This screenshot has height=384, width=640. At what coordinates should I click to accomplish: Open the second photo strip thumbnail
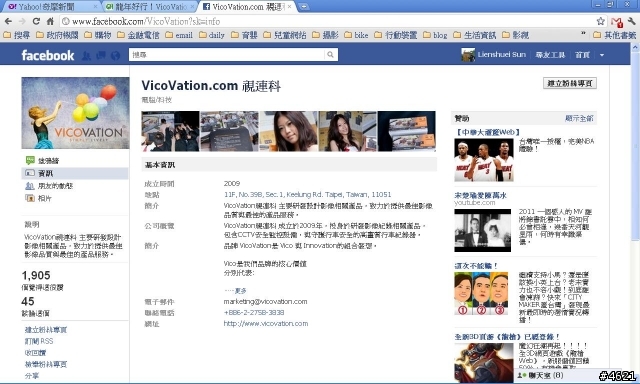(x=229, y=131)
